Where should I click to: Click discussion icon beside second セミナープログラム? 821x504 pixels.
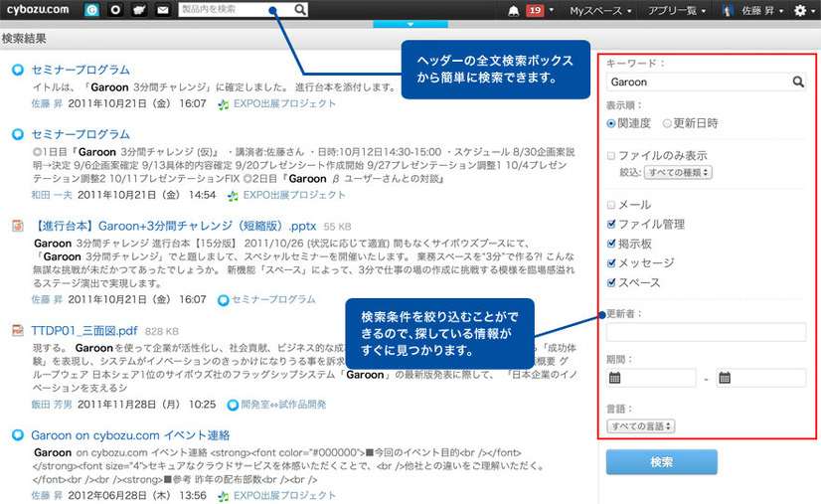18,134
